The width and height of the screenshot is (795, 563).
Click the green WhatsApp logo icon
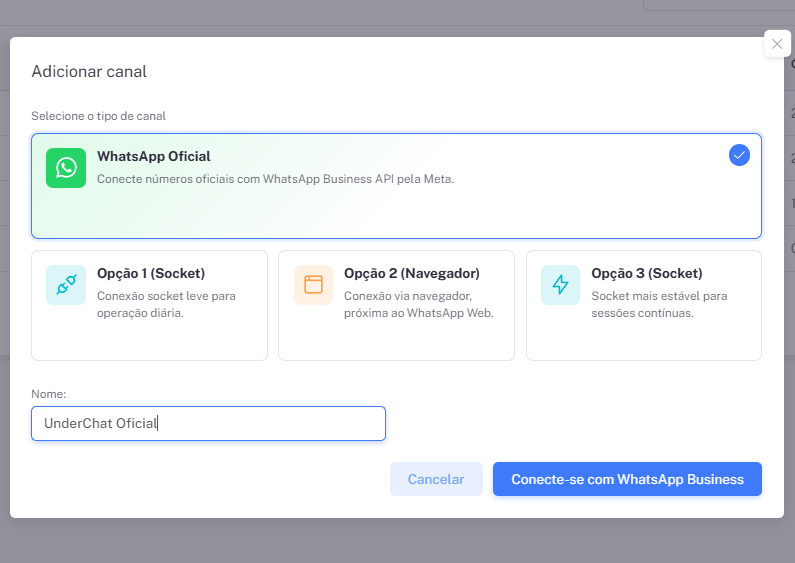(x=66, y=168)
